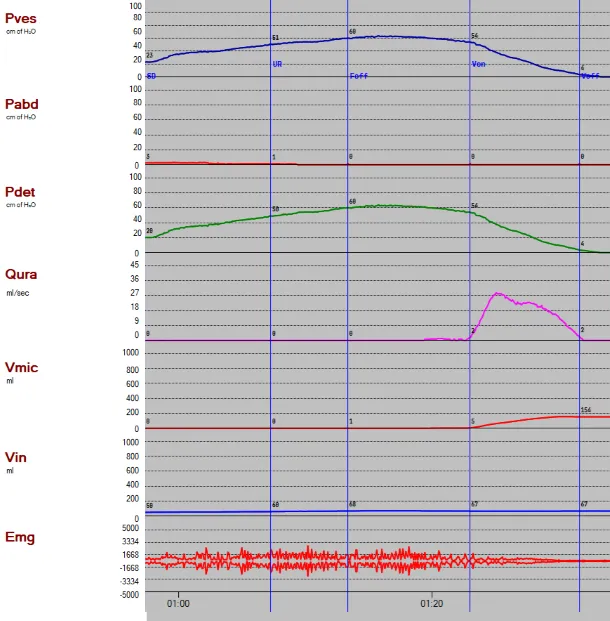
Task: Select the UR event marker
Action: [x=277, y=64]
